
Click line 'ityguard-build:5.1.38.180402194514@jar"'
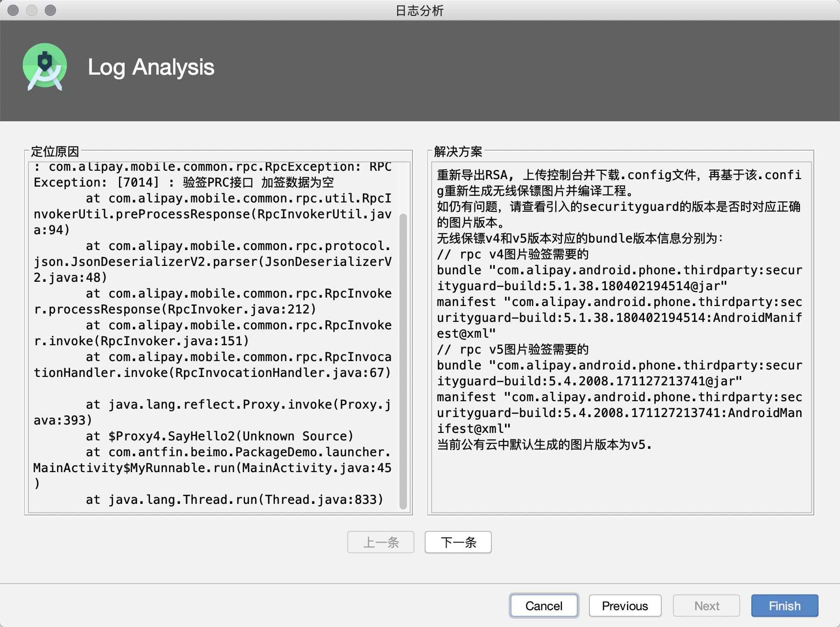(582, 286)
